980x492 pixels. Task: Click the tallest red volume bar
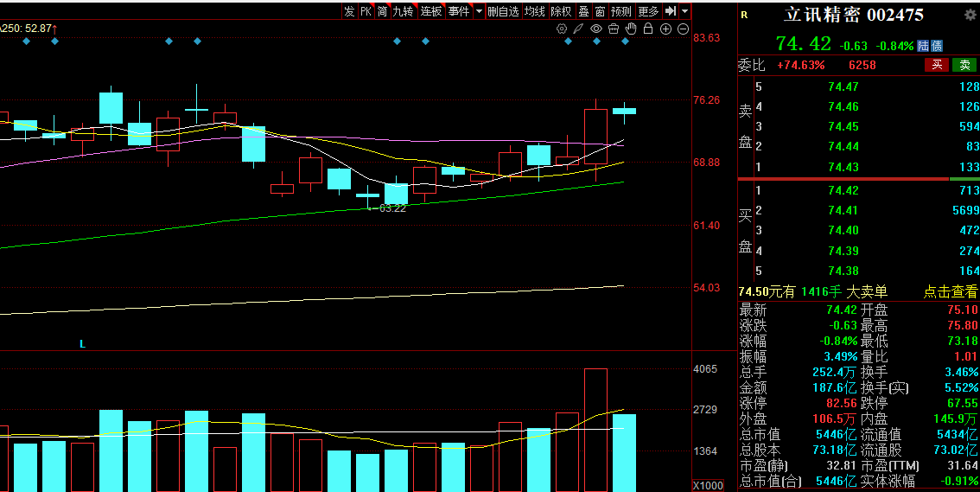(x=595, y=430)
